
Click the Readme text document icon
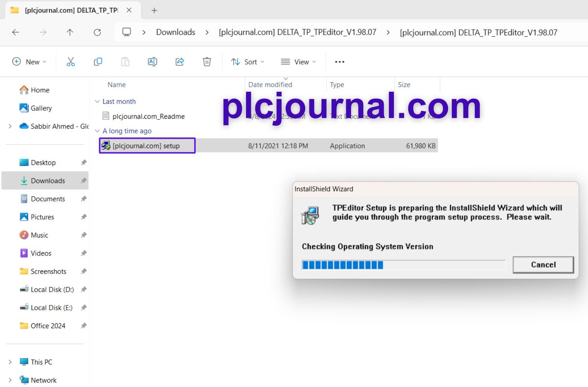click(106, 116)
